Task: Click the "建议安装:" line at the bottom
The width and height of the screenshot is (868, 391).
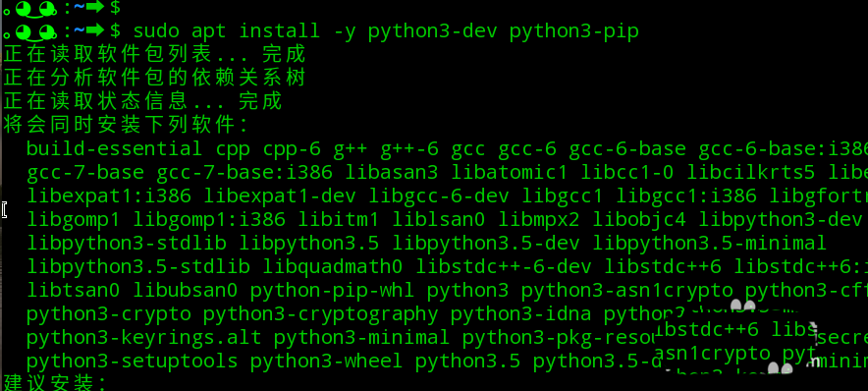Action: tap(55, 383)
